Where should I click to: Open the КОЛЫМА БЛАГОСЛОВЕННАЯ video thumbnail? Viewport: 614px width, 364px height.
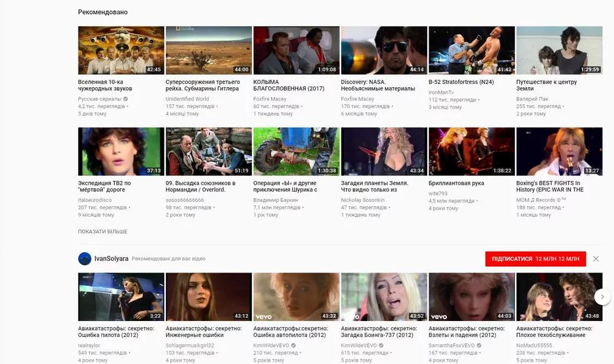tap(297, 50)
